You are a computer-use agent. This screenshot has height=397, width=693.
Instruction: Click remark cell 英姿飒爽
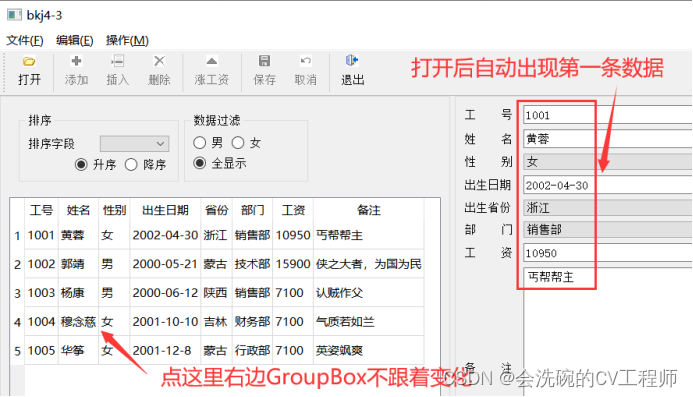(x=369, y=351)
